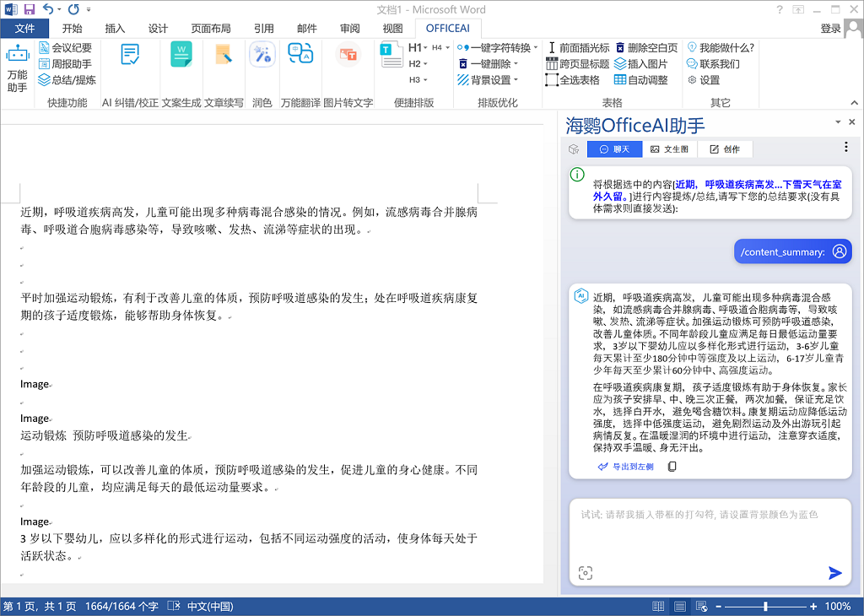This screenshot has width=864, height=616.
Task: Undo the last action in the toolbar
Action: click(48, 9)
